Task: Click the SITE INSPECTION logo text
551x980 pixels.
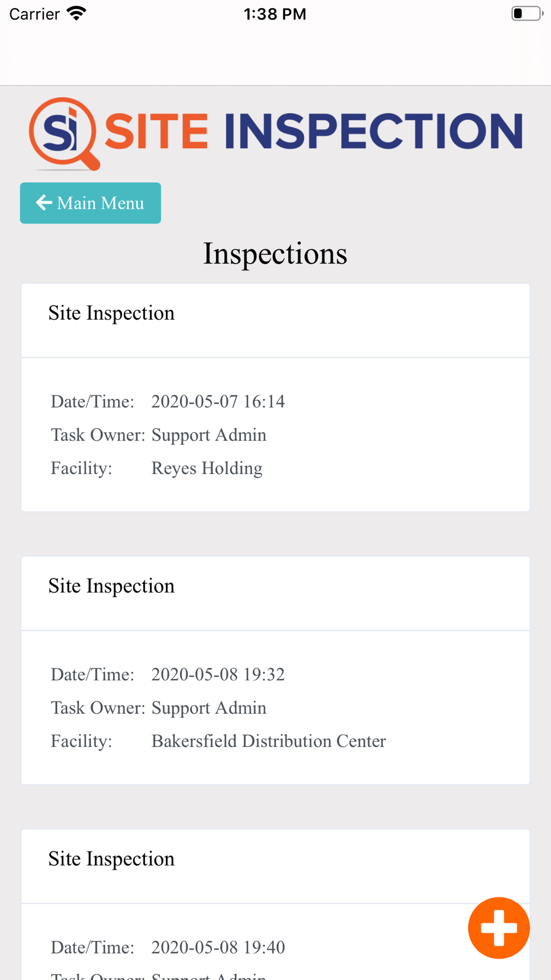Action: click(x=314, y=131)
